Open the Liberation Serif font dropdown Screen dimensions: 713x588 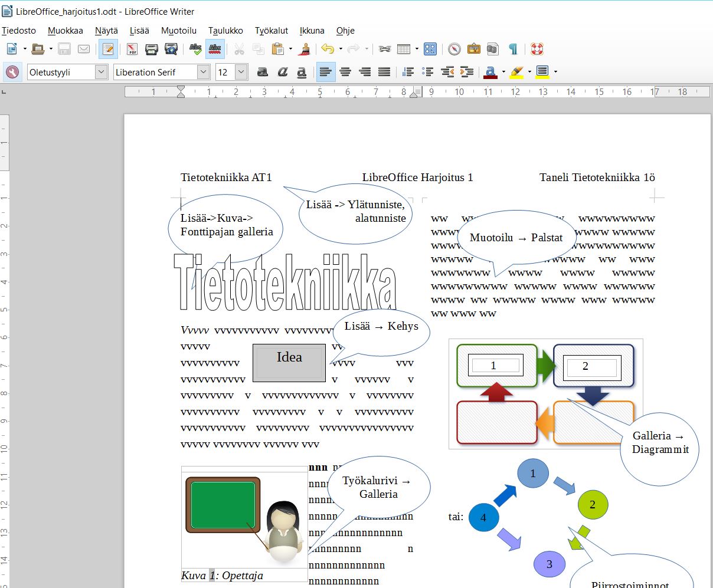(204, 72)
